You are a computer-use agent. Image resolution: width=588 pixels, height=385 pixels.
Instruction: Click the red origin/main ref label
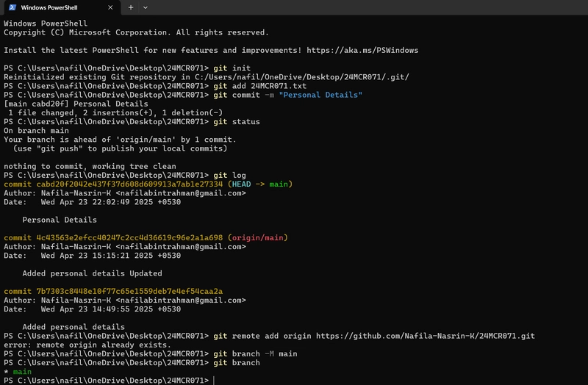point(258,237)
